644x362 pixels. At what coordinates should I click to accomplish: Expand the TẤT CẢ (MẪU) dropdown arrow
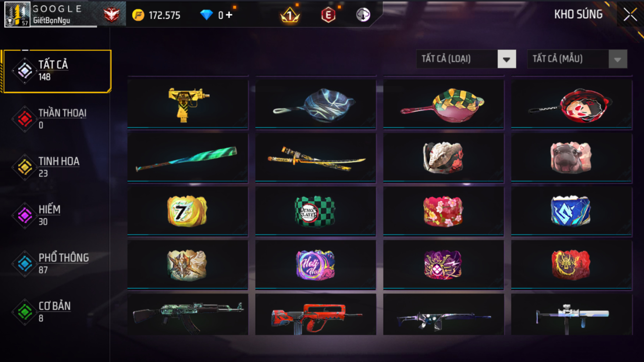tap(618, 59)
